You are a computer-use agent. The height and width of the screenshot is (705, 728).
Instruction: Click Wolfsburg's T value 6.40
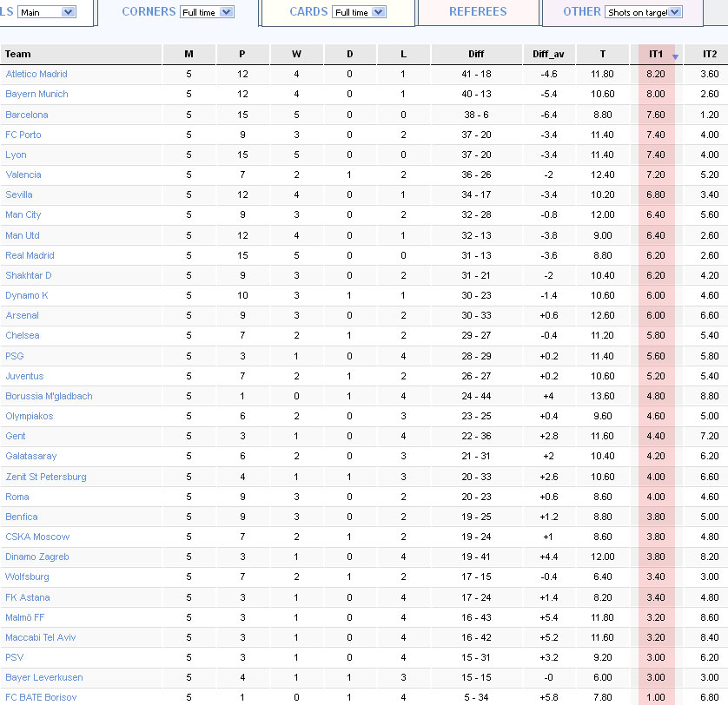[x=603, y=577]
